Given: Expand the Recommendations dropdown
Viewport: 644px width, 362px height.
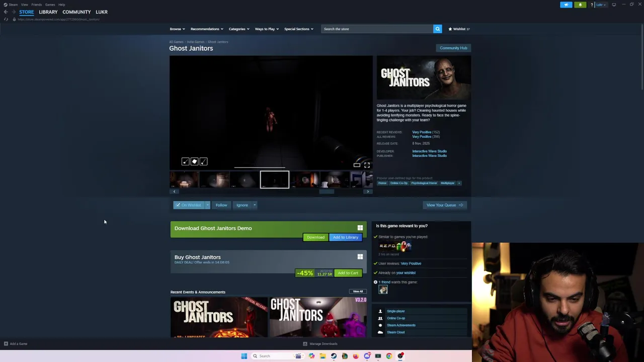Looking at the screenshot, I should (207, 29).
